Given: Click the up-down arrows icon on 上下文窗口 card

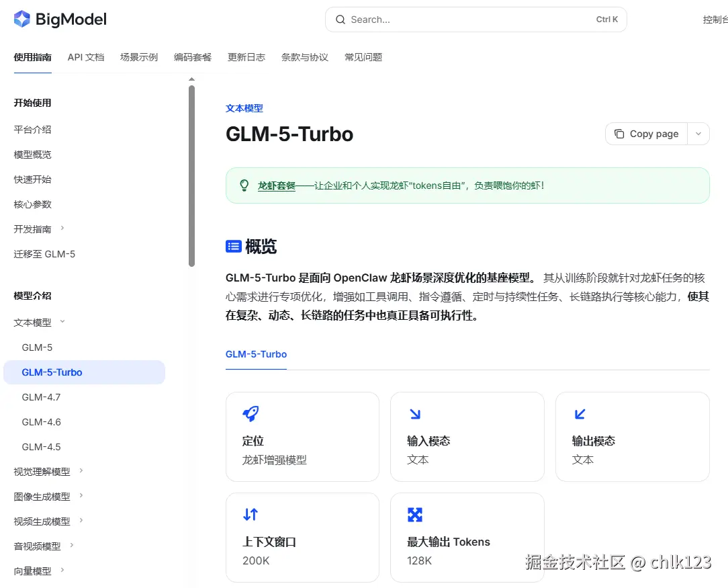Looking at the screenshot, I should pos(251,514).
